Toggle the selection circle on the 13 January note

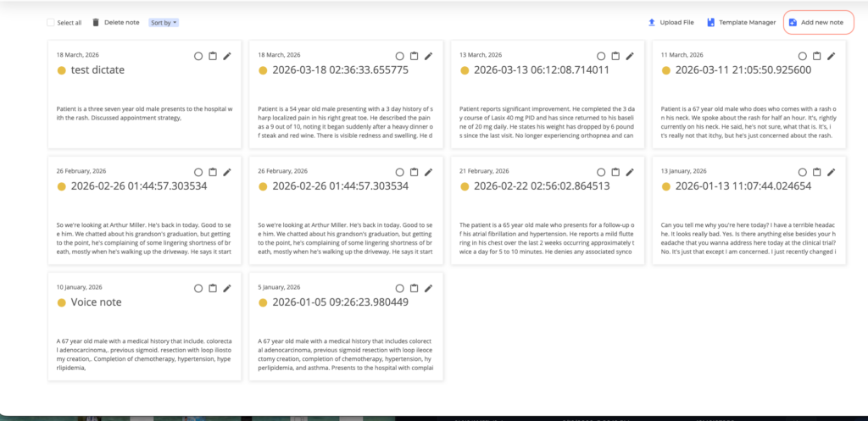[x=802, y=172]
